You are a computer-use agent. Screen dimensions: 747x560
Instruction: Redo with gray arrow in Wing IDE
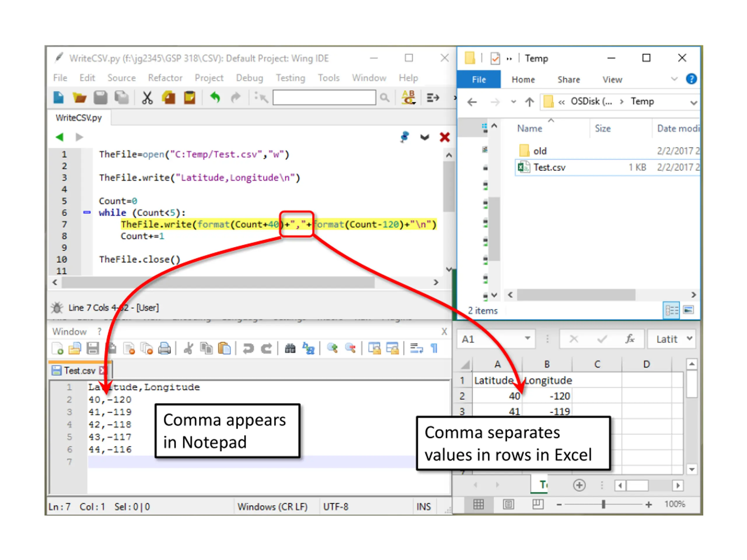(235, 97)
